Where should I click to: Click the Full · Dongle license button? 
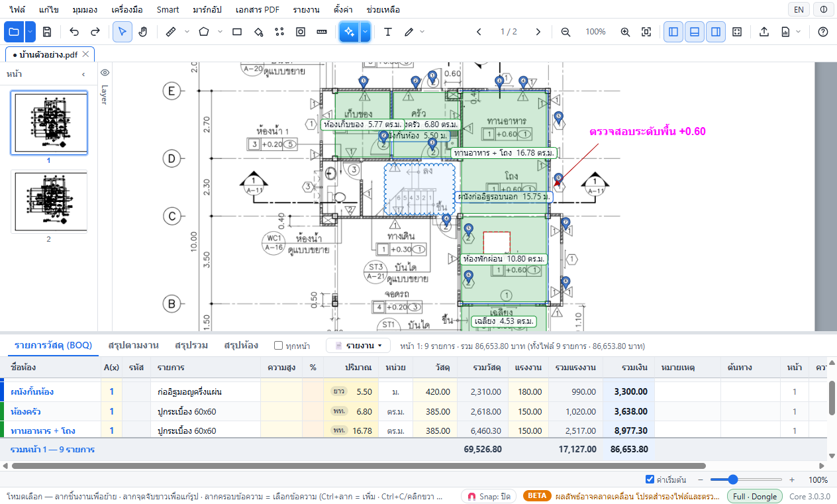point(755,496)
